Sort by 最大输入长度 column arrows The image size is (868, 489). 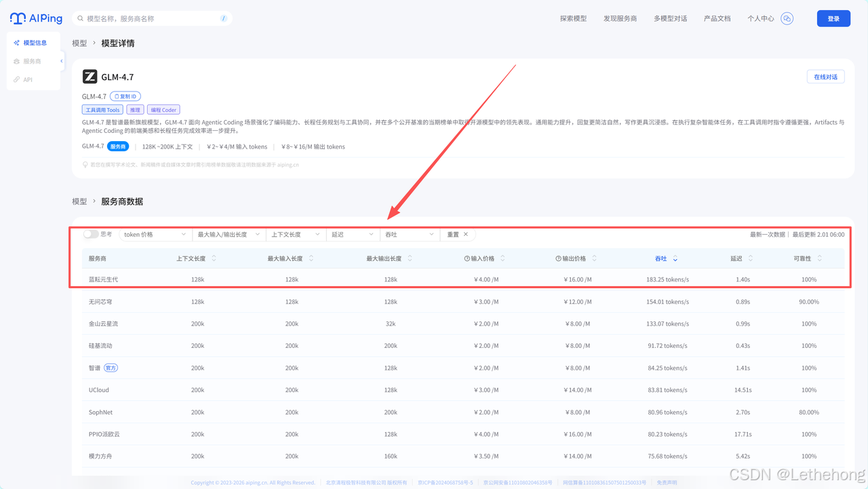(311, 258)
